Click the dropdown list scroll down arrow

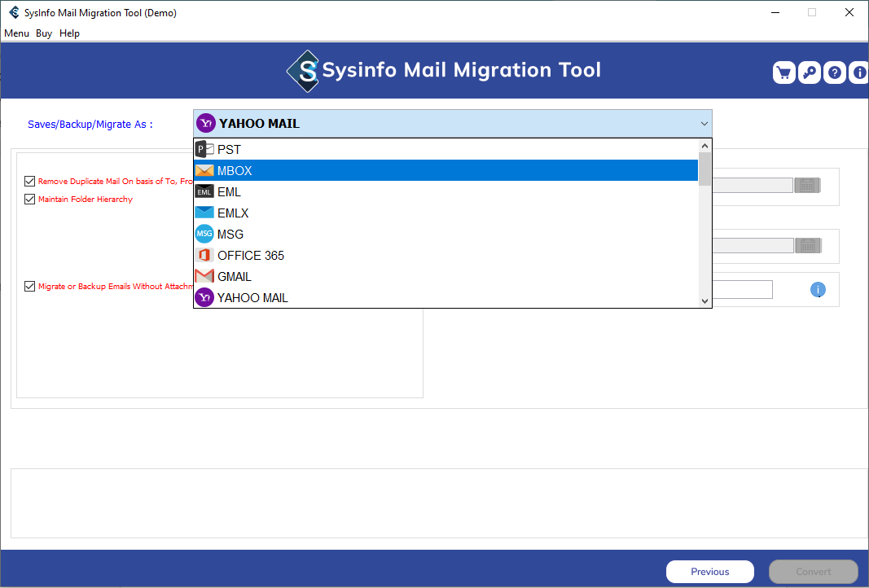705,301
